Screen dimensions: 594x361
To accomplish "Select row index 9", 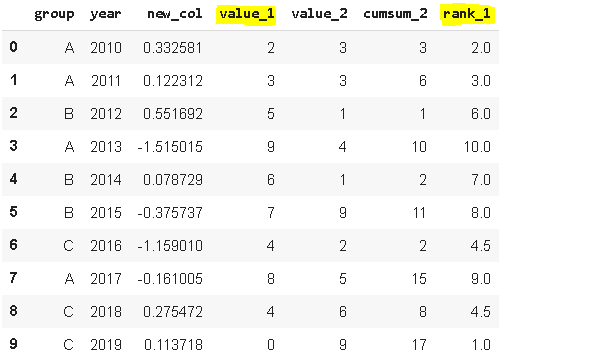I will pyautogui.click(x=13, y=344).
